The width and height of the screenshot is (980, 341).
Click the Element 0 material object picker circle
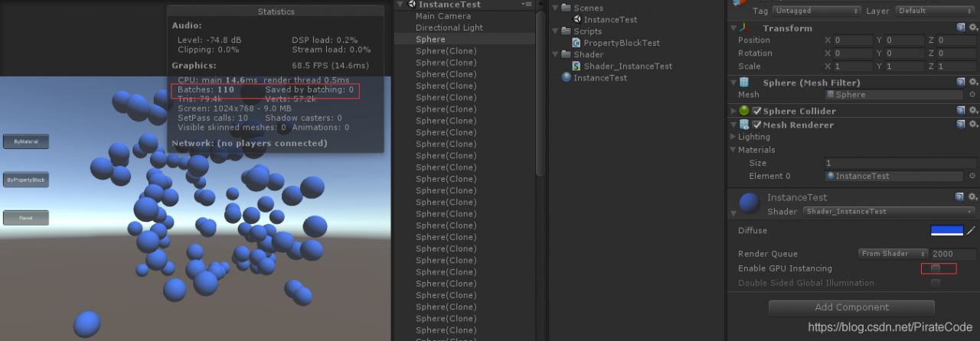click(x=973, y=176)
